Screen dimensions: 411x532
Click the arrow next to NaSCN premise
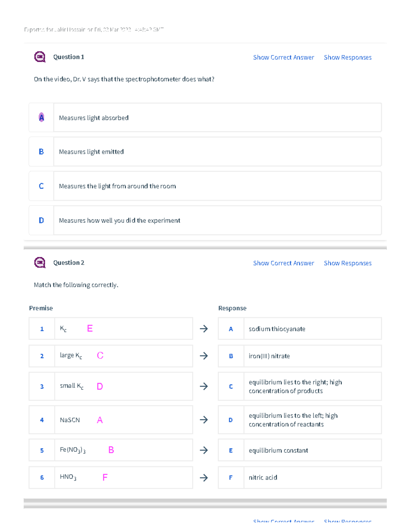click(x=204, y=420)
